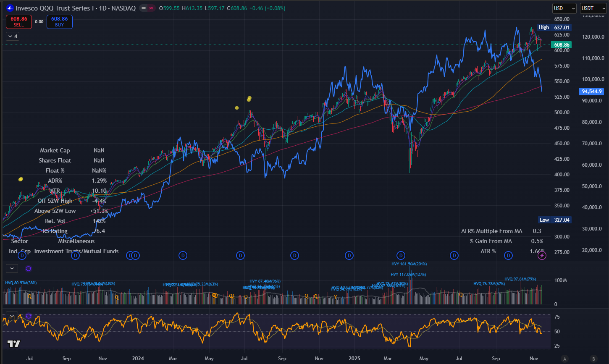Screen dimensions: 609x364
Task: Click the A scale button in bottom corner
Action: tap(565, 359)
